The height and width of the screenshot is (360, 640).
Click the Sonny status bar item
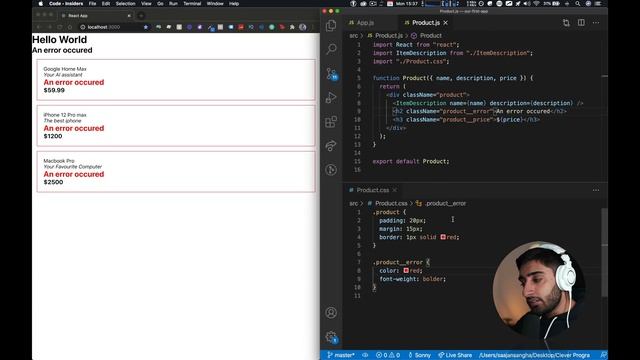419,355
